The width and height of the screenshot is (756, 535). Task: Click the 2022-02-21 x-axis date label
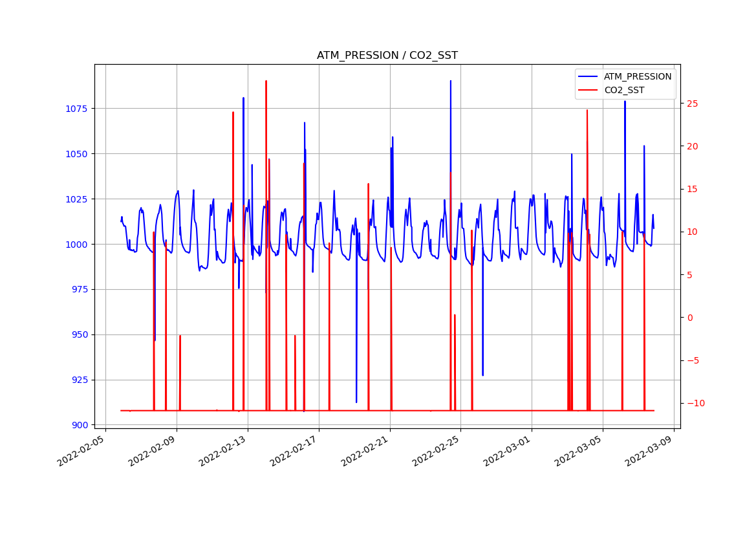(366, 450)
